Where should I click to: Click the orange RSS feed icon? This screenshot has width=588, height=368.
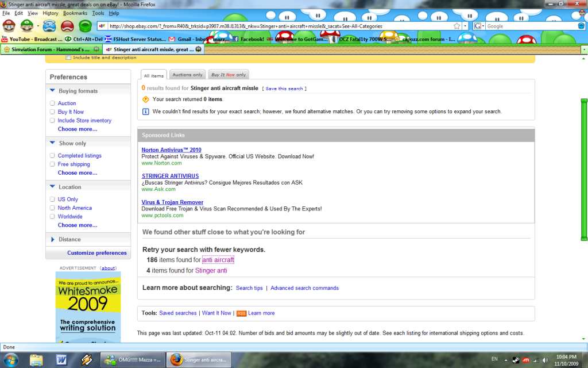tap(241, 313)
